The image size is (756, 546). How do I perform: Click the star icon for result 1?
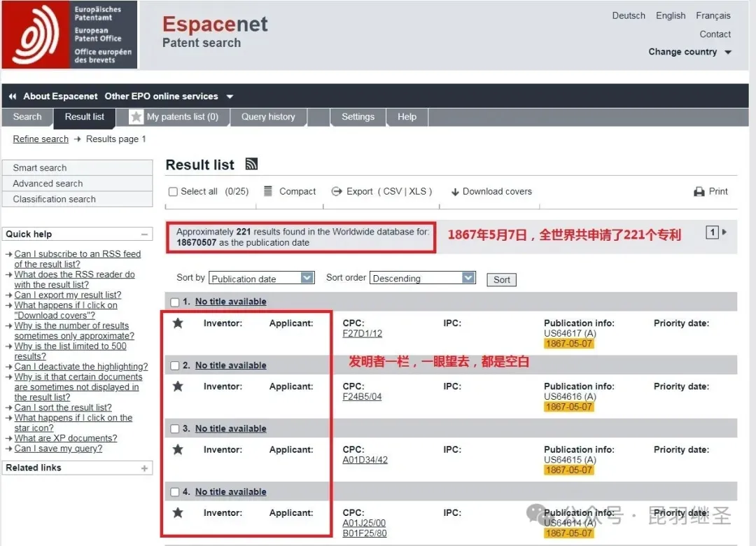tap(178, 323)
